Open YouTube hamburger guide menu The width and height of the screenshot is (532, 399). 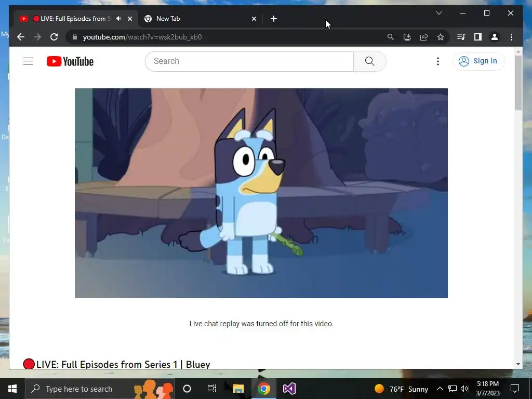(x=28, y=61)
